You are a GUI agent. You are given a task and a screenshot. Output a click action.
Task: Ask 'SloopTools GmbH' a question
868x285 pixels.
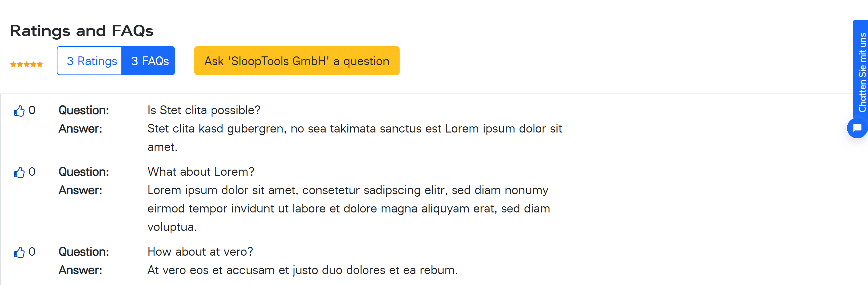coord(297,61)
